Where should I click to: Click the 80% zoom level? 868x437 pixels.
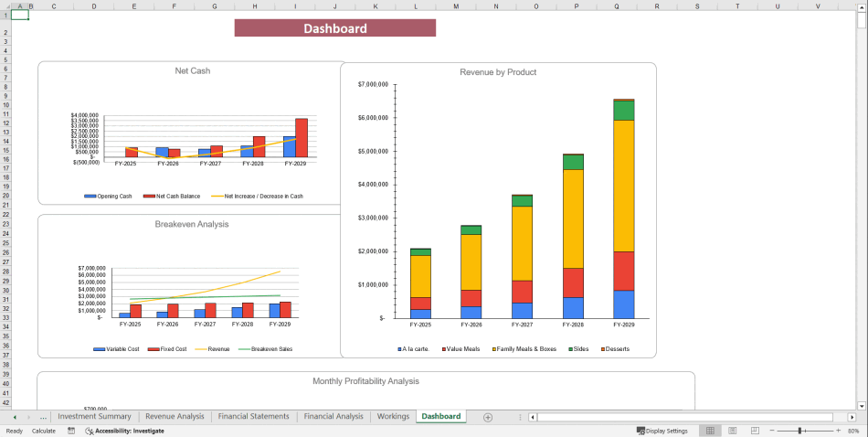(854, 431)
